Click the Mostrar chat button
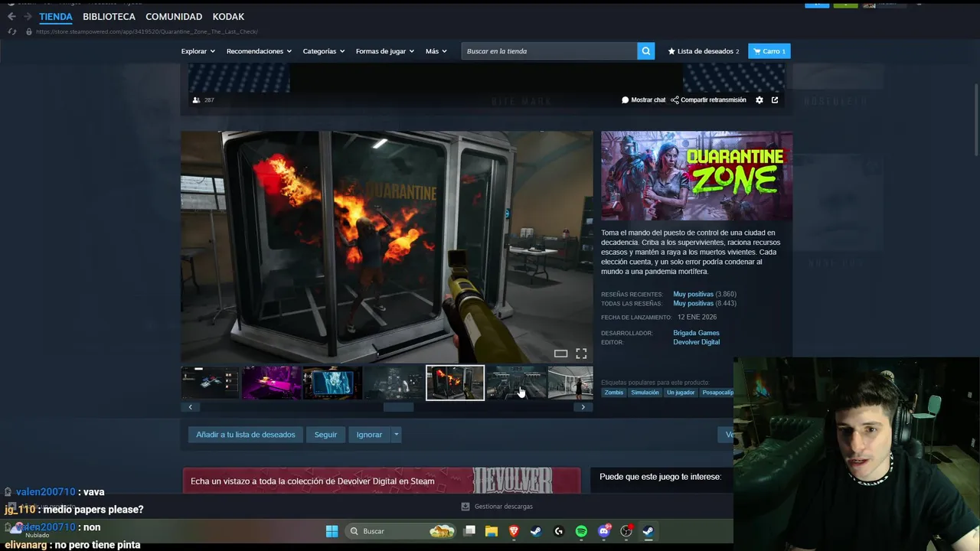The height and width of the screenshot is (551, 980). [x=643, y=100]
